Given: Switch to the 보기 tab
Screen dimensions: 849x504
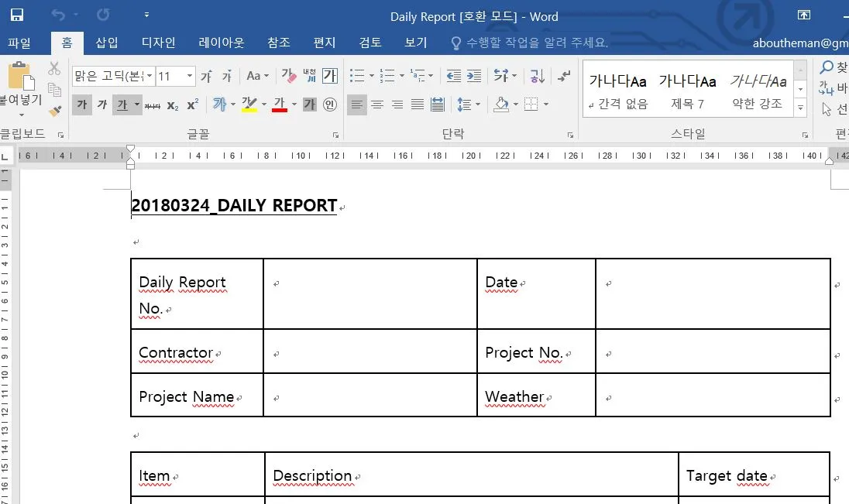Looking at the screenshot, I should (x=416, y=43).
